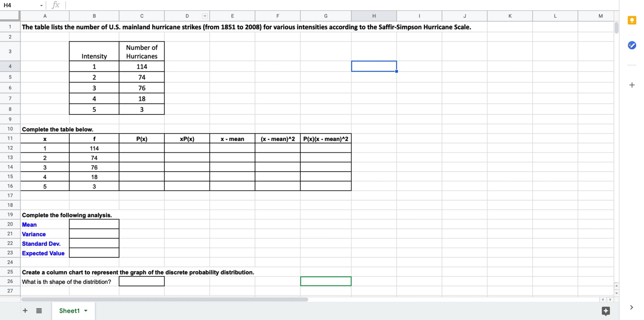Select column H header
Screen dimensions: 644x320
(374, 16)
